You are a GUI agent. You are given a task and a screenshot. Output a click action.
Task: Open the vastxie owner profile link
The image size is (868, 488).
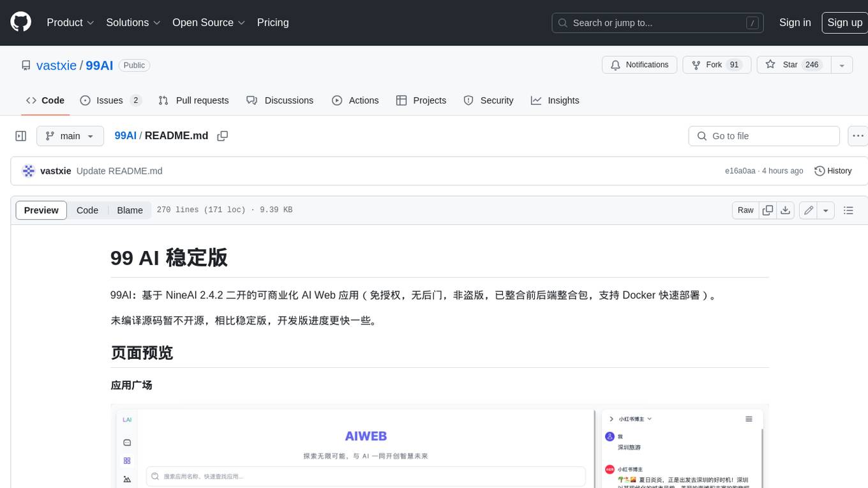tap(57, 65)
